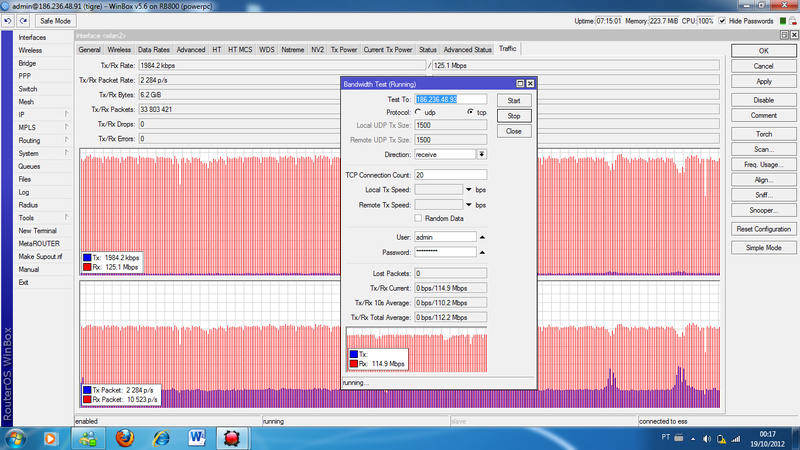Viewport: 800px width, 450px height.
Task: Click the OK button
Action: tap(763, 51)
